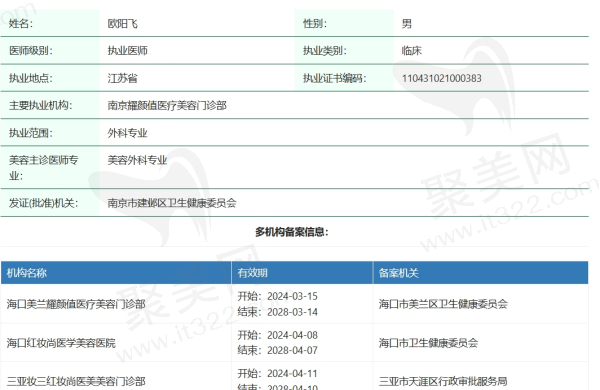Select 海口市卫生健康委员会 authority cell
The width and height of the screenshot is (600, 390).
(x=428, y=343)
